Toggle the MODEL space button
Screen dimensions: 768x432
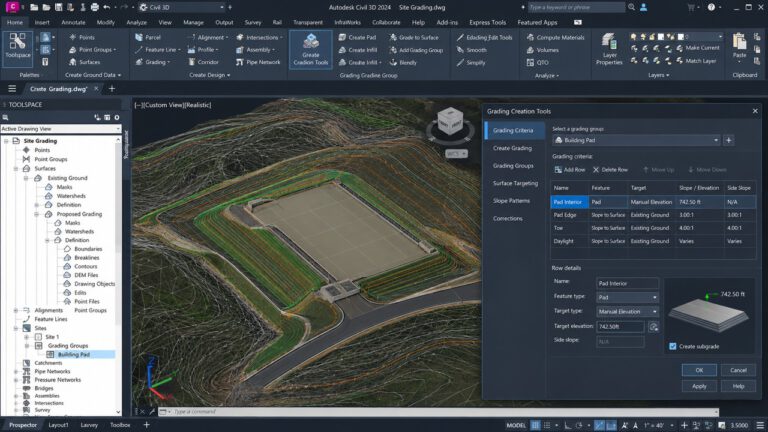(516, 425)
